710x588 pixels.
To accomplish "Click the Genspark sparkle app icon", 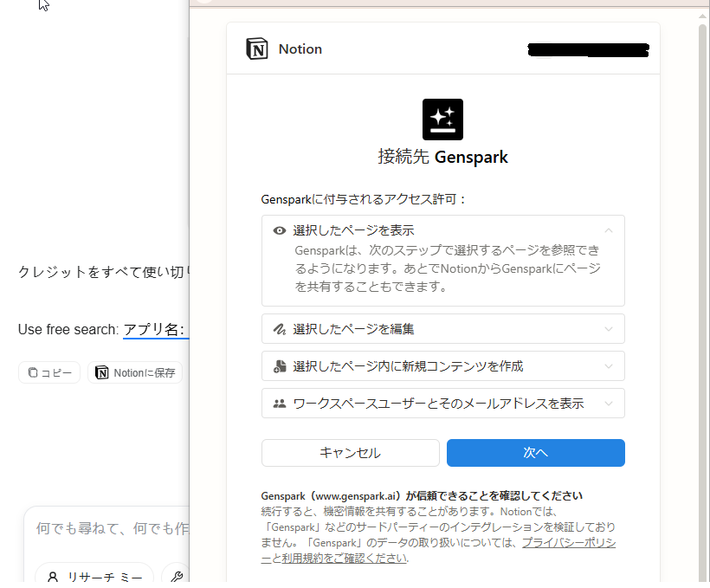I will (x=442, y=120).
